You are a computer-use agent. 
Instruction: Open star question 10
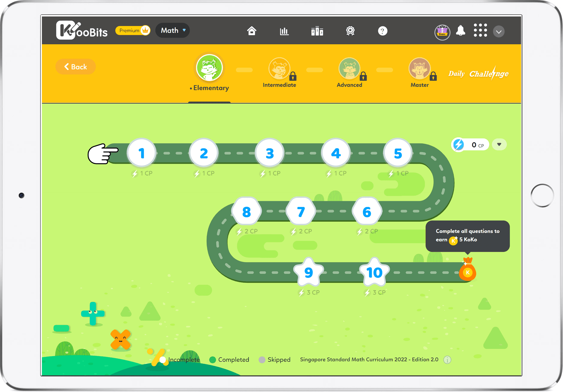tap(374, 272)
